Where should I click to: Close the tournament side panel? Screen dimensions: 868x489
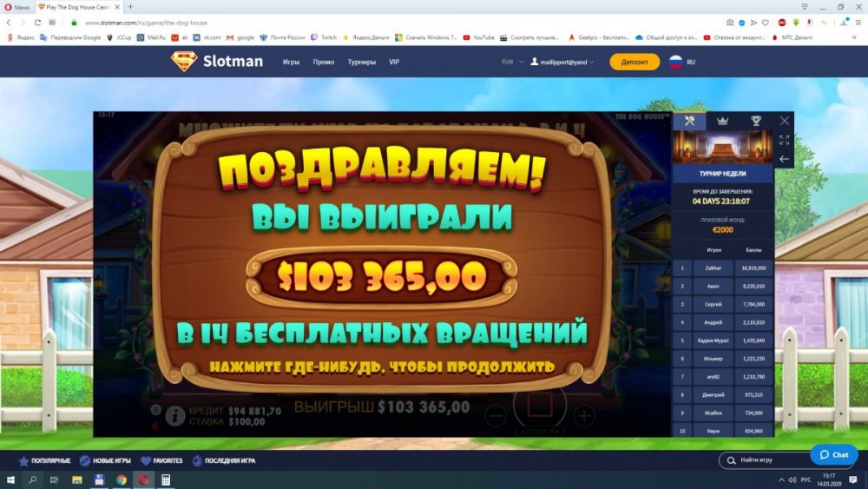pyautogui.click(x=785, y=121)
